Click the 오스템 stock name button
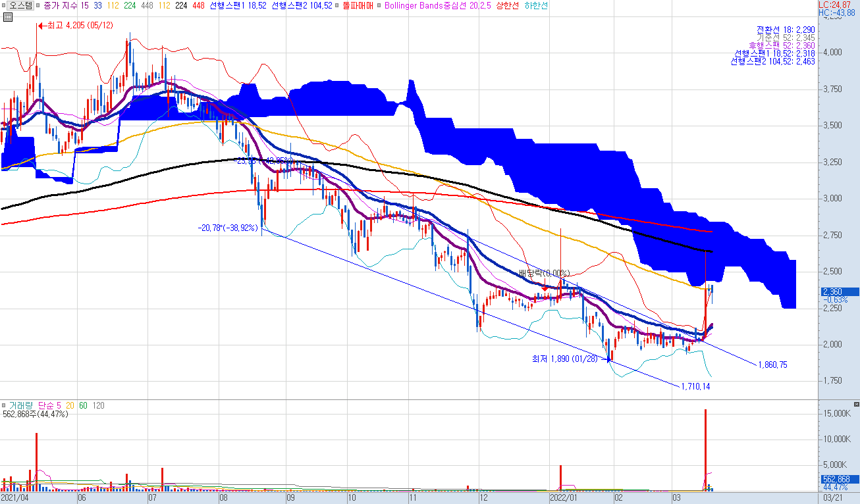Viewport: 860px width, 504px height. (x=22, y=5)
